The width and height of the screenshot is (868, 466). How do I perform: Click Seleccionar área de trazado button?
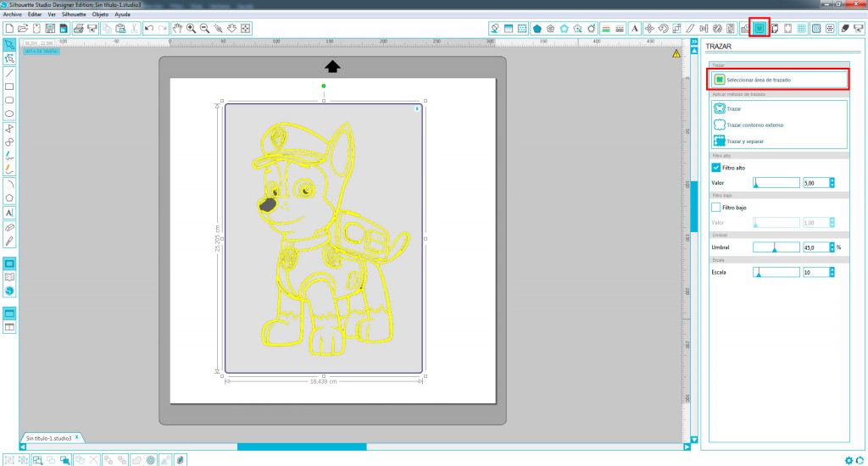(x=778, y=80)
